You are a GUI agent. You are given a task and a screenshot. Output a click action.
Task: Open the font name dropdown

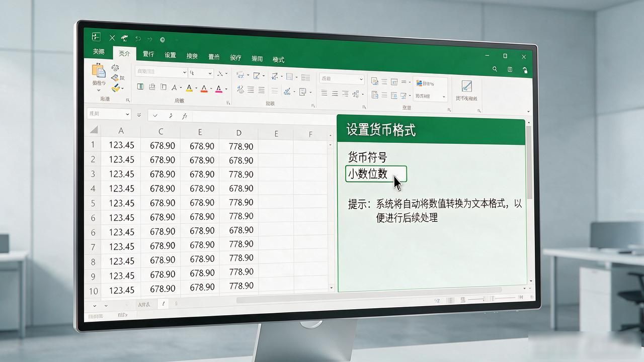point(185,73)
